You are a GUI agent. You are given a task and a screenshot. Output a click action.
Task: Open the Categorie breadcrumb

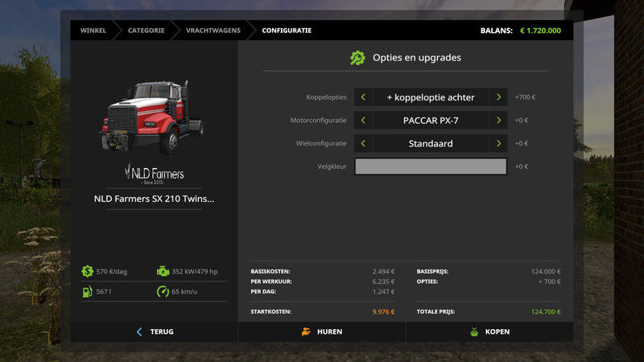[x=146, y=31]
